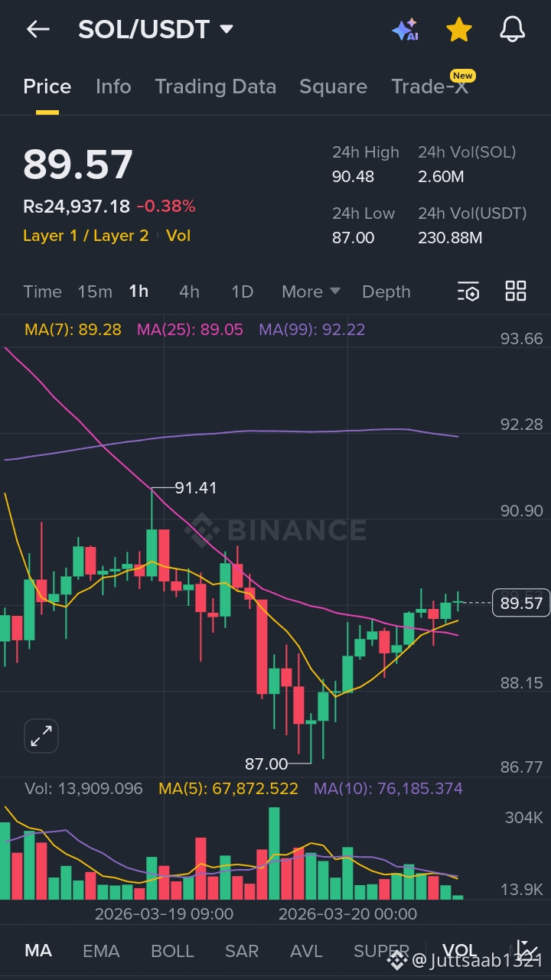Open the Trade-X tab
This screenshot has height=980, width=551.
[430, 86]
